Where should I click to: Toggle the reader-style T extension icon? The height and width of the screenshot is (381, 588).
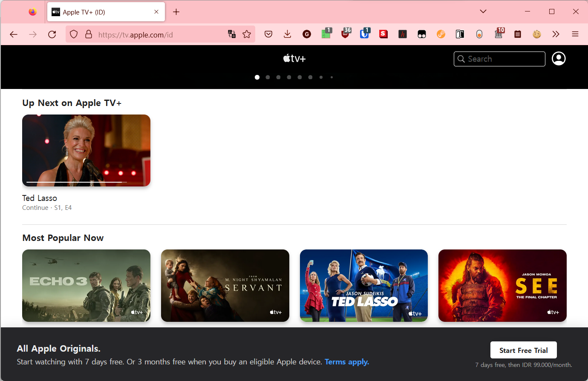460,34
